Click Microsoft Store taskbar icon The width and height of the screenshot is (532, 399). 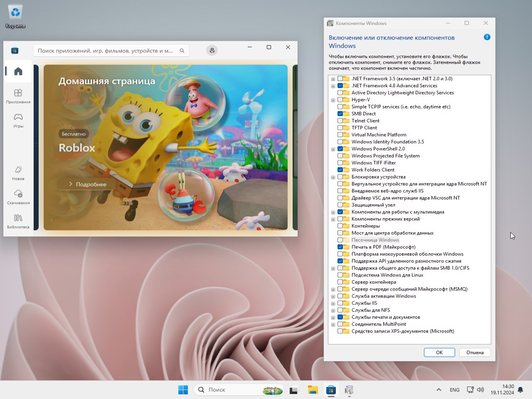tap(331, 390)
